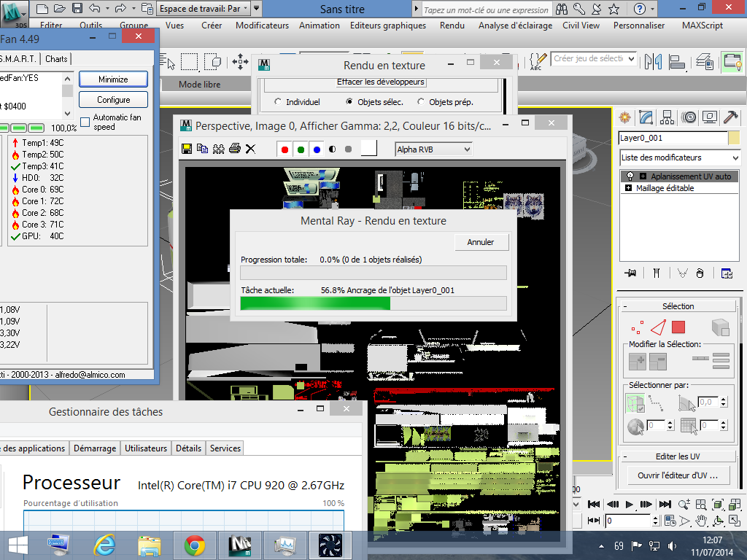Open the Rendu menu

click(x=452, y=26)
